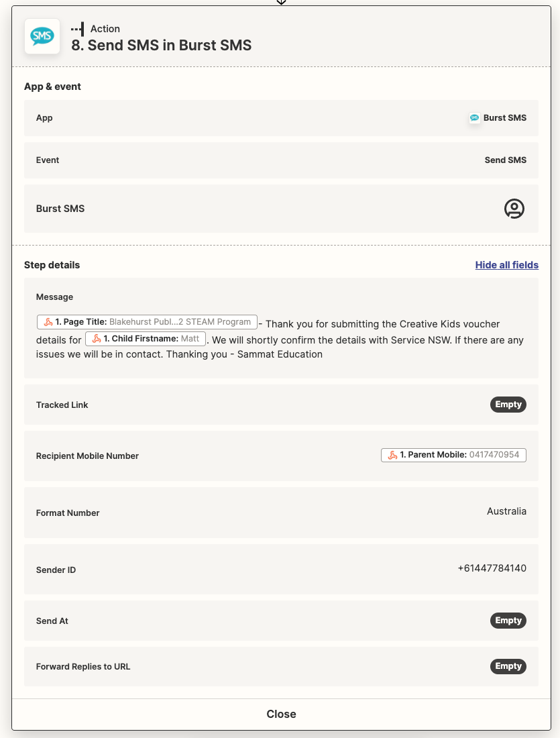Click the webhook icon in Page Title pill
The width and height of the screenshot is (560, 738).
[x=48, y=322]
